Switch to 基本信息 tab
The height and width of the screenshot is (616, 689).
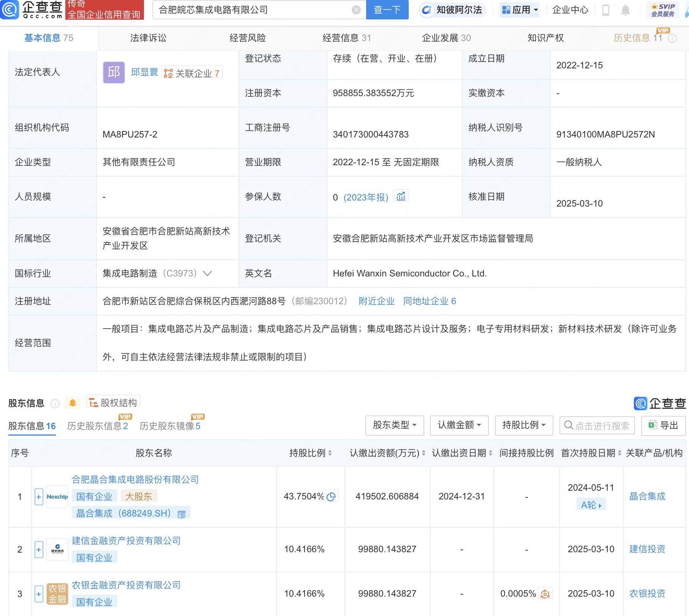49,38
